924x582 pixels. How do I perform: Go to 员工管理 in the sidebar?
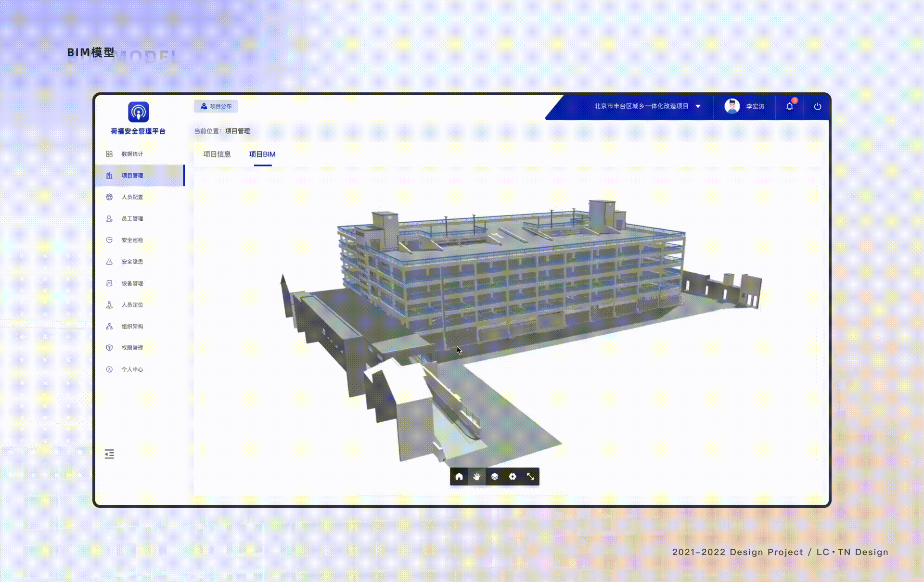click(140, 219)
